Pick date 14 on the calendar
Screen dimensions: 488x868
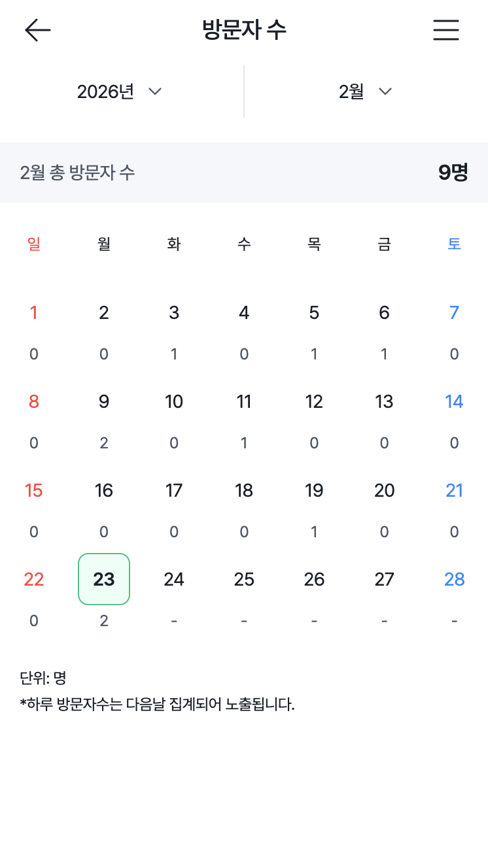point(454,401)
